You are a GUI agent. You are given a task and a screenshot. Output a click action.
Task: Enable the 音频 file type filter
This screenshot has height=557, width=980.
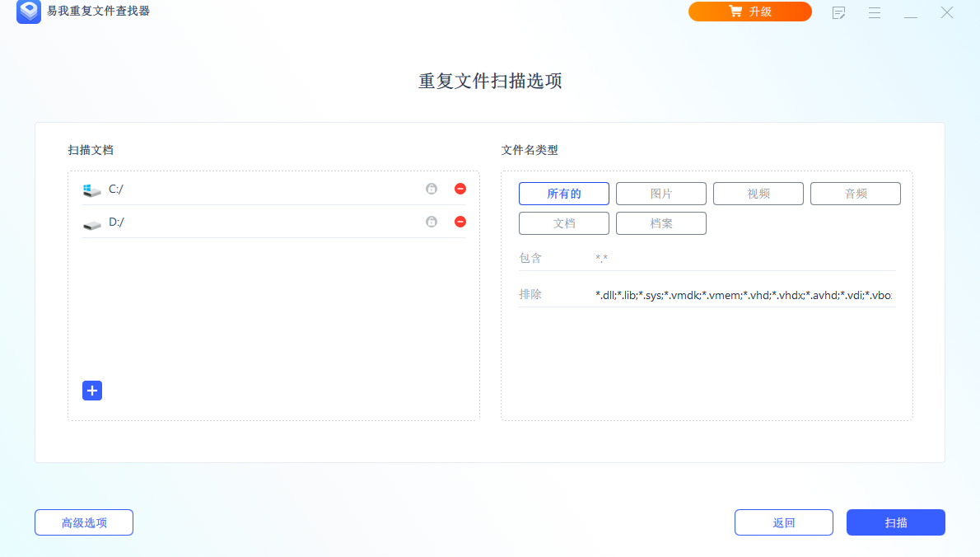(x=855, y=193)
